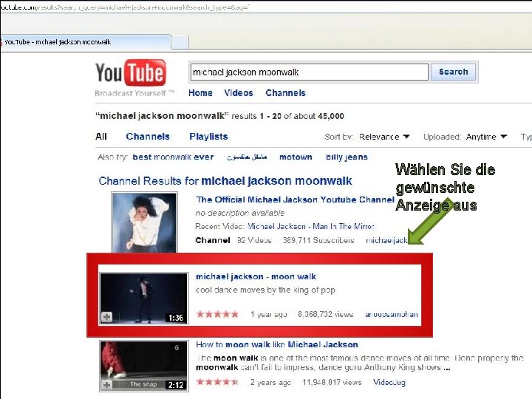Go to Home navigation link
Screen dimensions: 532x399
click(x=200, y=93)
